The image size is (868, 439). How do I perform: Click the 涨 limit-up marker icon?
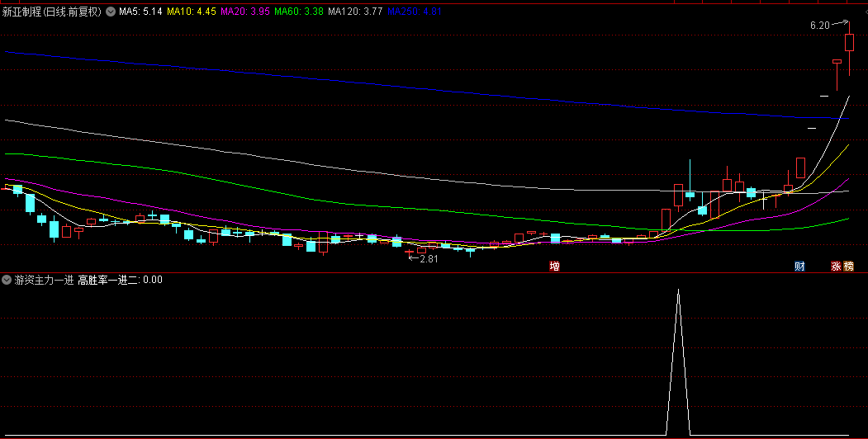[836, 267]
